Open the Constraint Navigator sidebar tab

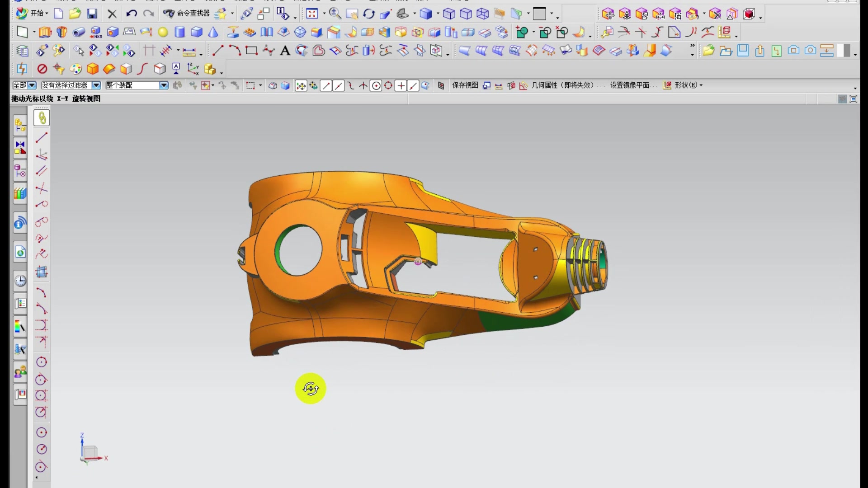[20, 148]
